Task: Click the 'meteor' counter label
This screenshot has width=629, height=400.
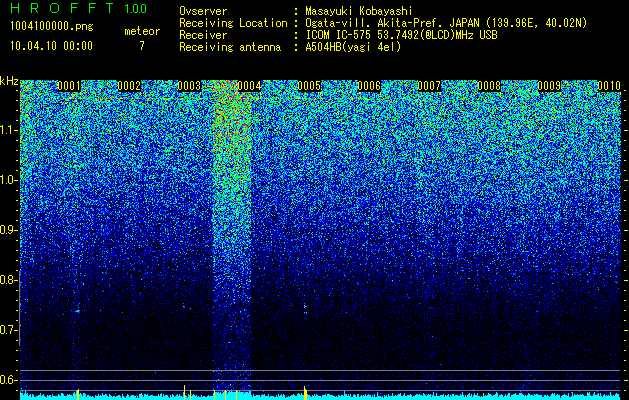Action: pyautogui.click(x=142, y=31)
